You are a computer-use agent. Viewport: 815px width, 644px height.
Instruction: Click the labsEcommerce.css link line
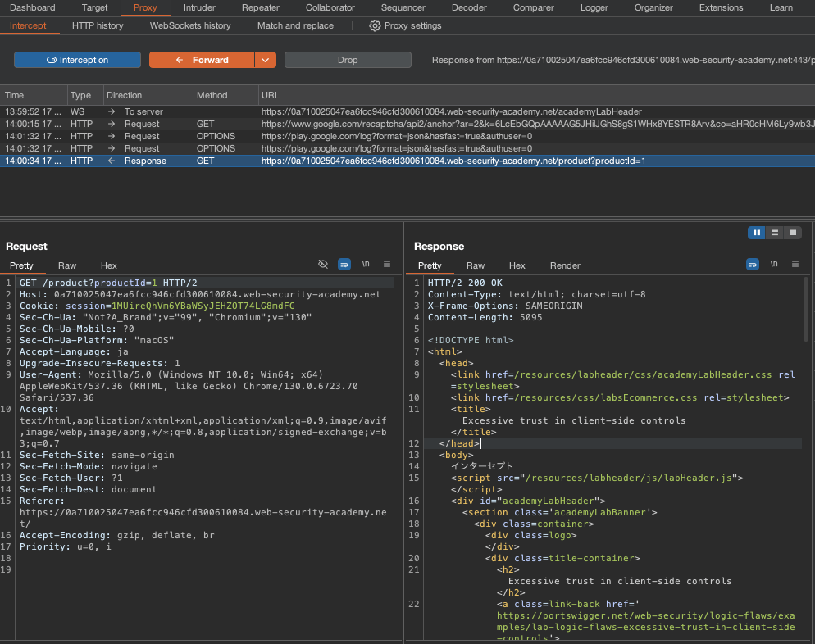pyautogui.click(x=620, y=398)
